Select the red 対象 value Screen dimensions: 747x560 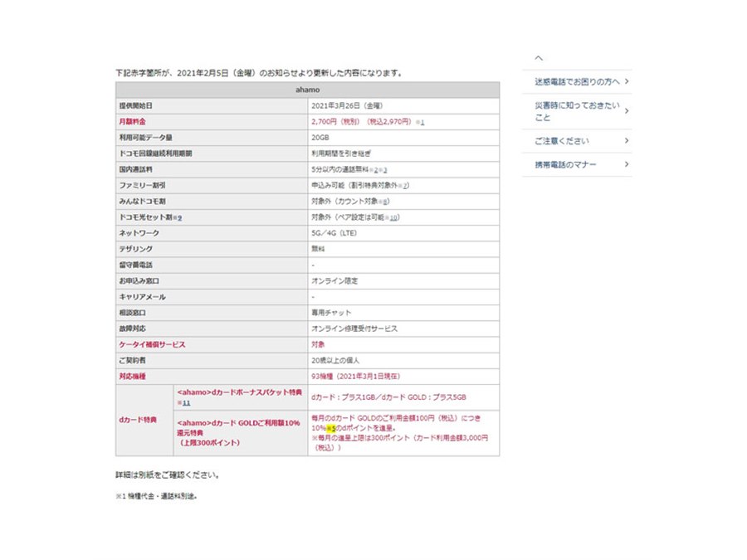click(318, 345)
